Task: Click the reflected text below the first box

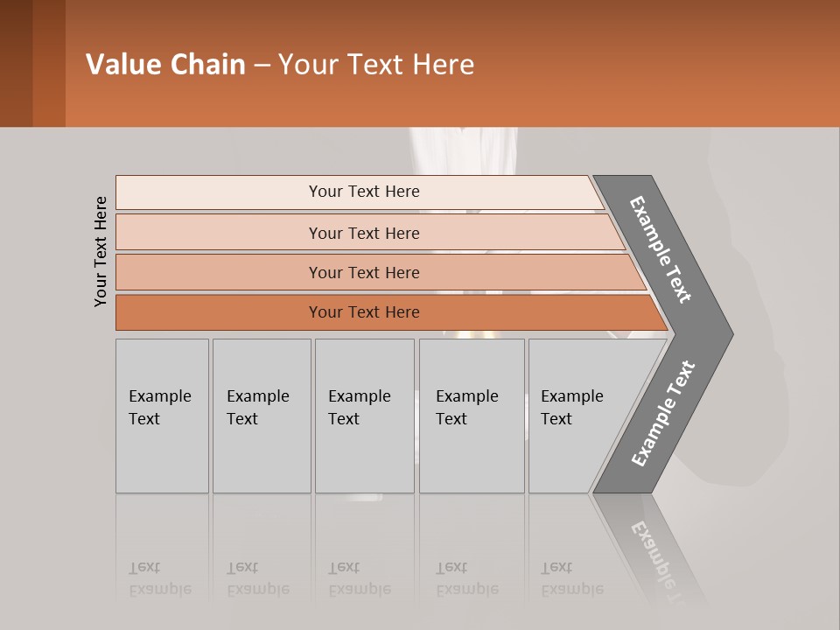Action: click(x=159, y=578)
